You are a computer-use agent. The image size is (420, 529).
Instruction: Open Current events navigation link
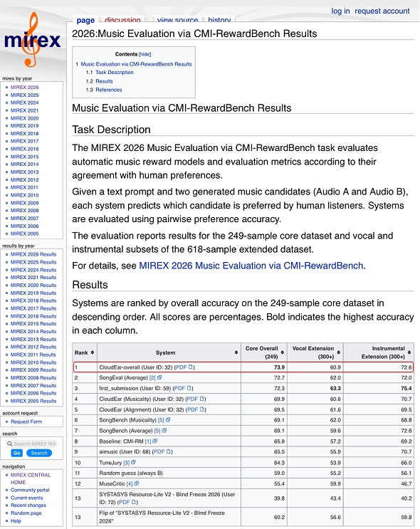26,498
